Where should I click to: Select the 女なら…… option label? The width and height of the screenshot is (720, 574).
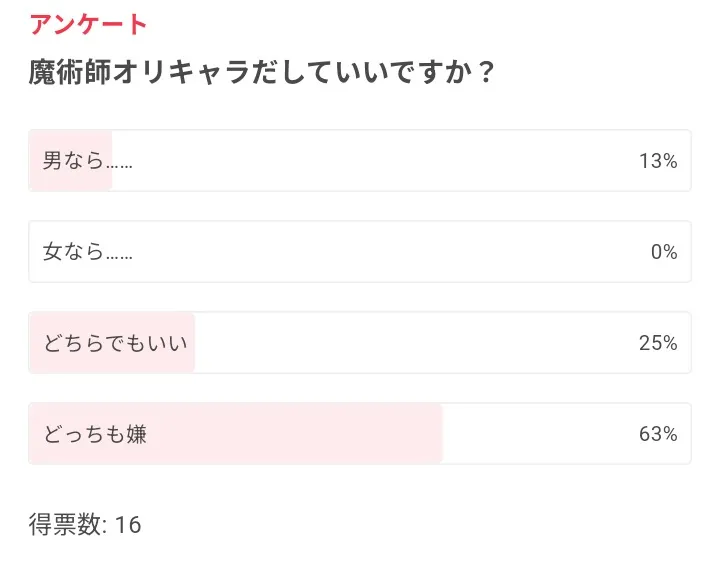click(88, 252)
